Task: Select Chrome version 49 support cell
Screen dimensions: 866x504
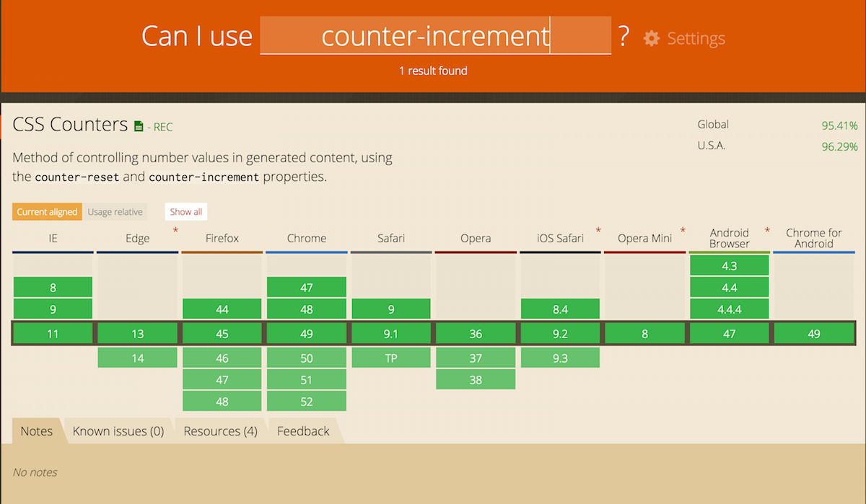Action: click(x=307, y=334)
